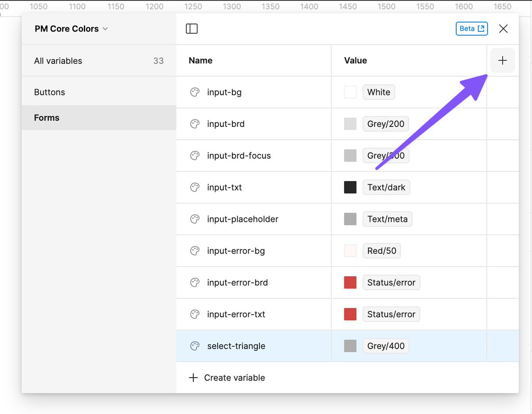Click Status/error chip in input-error-brd row
This screenshot has width=532, height=414.
click(x=391, y=283)
